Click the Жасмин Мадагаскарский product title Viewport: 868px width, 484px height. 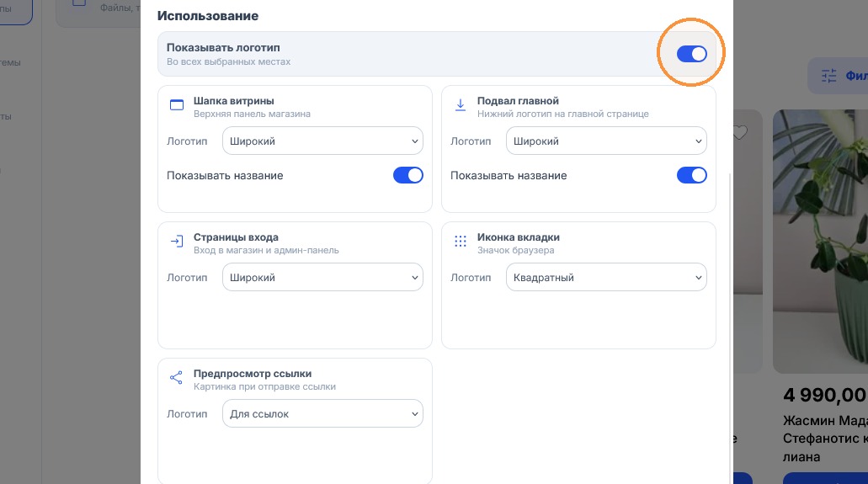(x=825, y=439)
